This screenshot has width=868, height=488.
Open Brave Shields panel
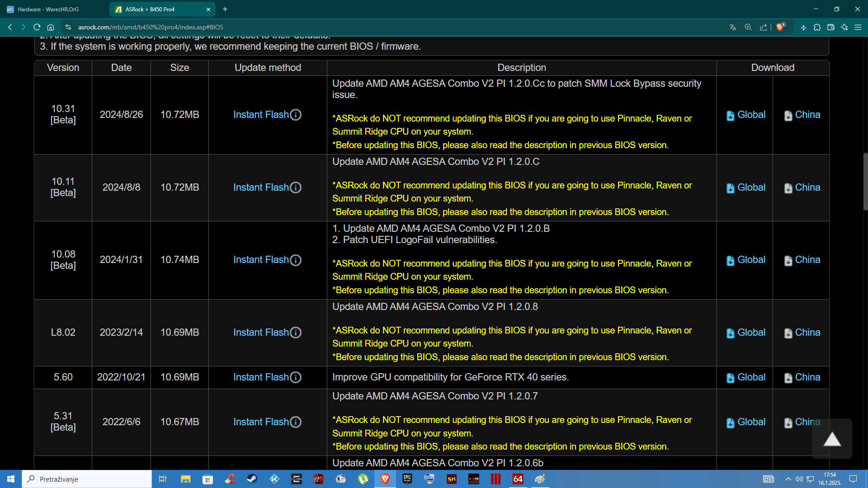coord(780,27)
